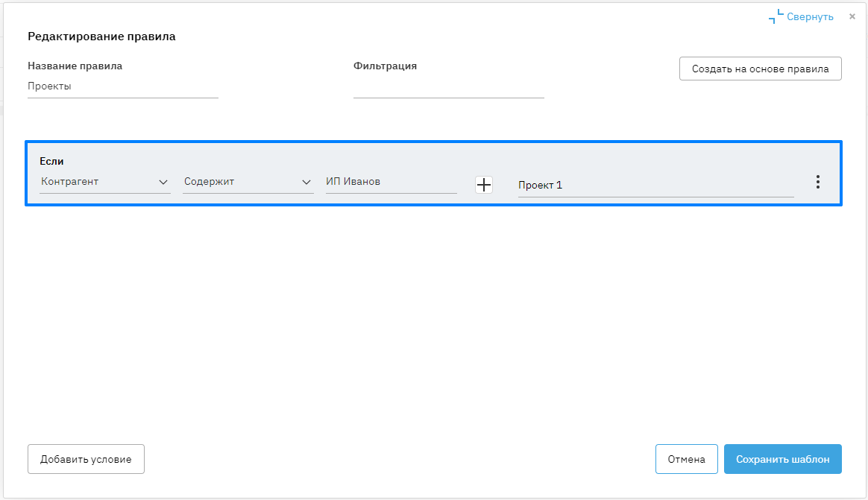Save using the Сохранить шаблон button
The width and height of the screenshot is (868, 500).
pyautogui.click(x=782, y=459)
